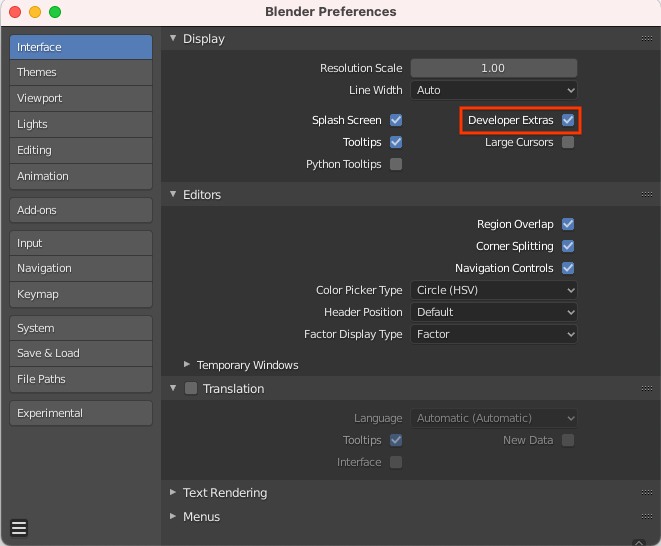The height and width of the screenshot is (546, 661).
Task: Toggle the Translation panel checkbox
Action: coord(191,388)
